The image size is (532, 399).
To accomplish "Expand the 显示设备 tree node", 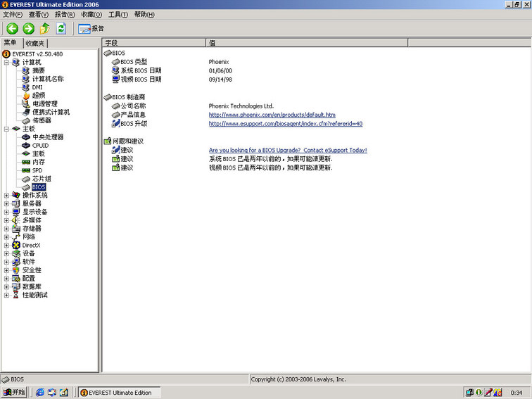I will pyautogui.click(x=6, y=212).
